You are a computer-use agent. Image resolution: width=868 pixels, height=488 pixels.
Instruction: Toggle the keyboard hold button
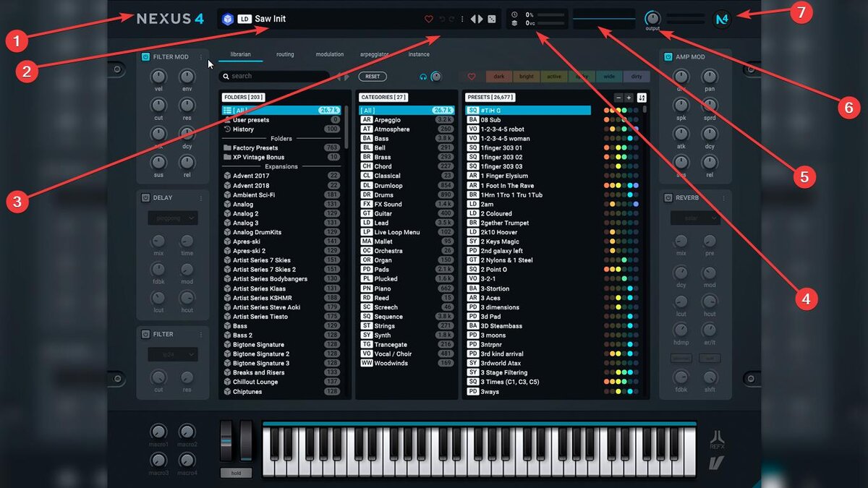point(237,474)
